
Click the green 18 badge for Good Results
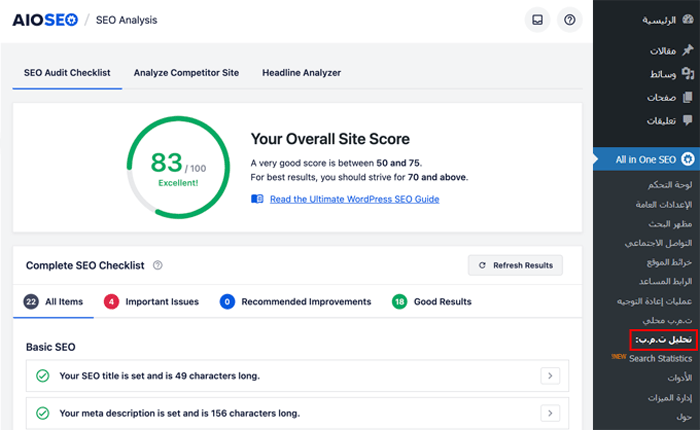click(x=400, y=302)
